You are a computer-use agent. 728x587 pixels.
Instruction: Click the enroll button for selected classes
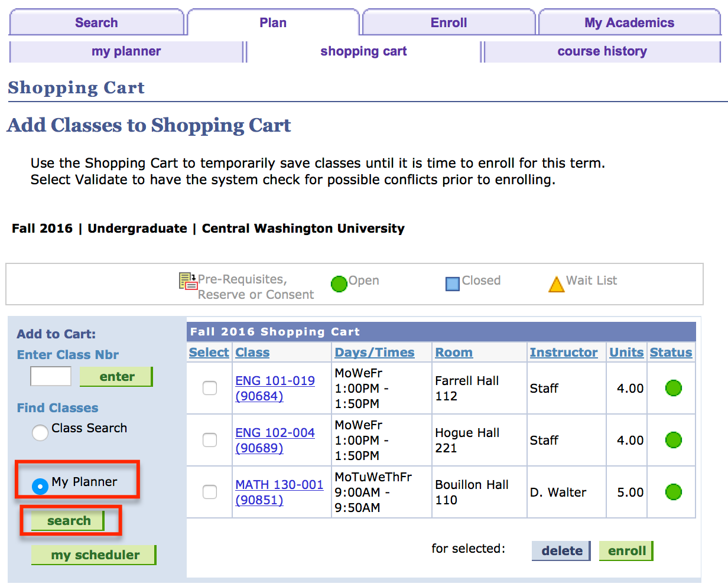pos(626,551)
